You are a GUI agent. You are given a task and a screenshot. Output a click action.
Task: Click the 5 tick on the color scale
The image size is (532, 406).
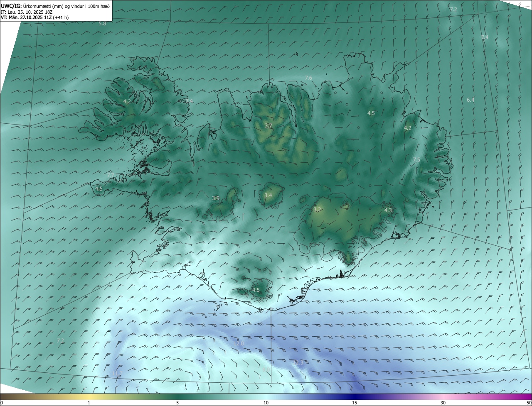pos(177,403)
